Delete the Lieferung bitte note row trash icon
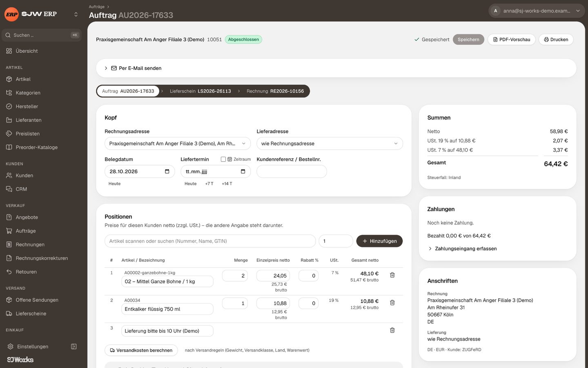 (x=392, y=330)
